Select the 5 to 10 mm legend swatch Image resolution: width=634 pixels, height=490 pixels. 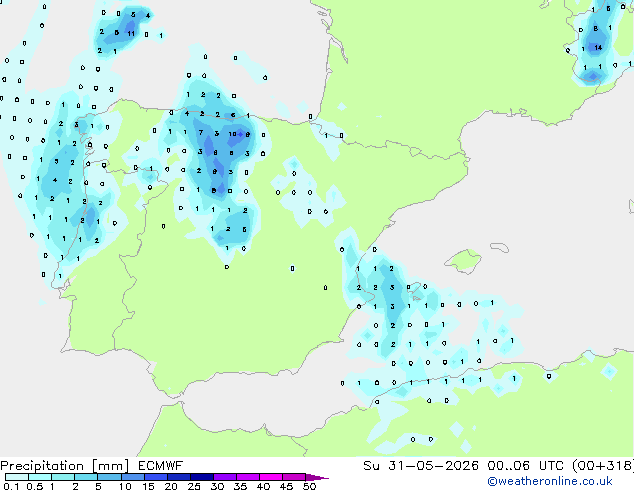click(x=109, y=477)
